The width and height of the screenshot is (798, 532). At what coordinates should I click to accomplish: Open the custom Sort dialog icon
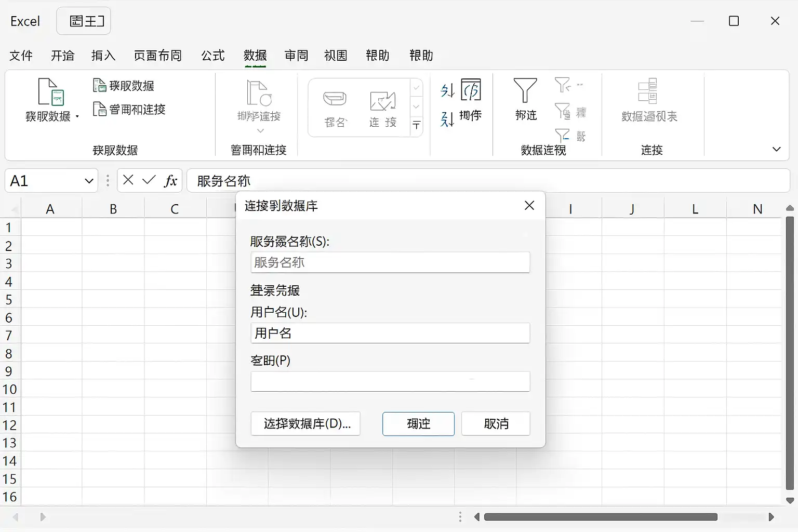click(x=471, y=89)
